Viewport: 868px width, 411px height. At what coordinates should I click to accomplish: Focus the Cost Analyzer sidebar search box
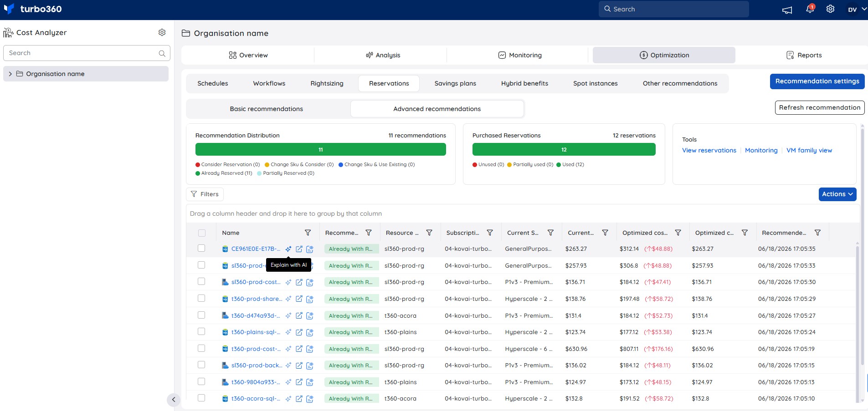pyautogui.click(x=87, y=53)
